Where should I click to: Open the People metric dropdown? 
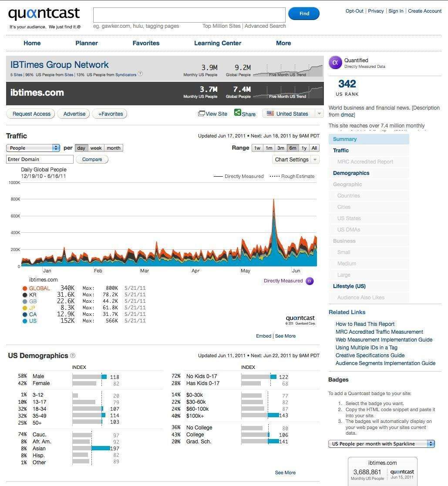click(x=33, y=148)
